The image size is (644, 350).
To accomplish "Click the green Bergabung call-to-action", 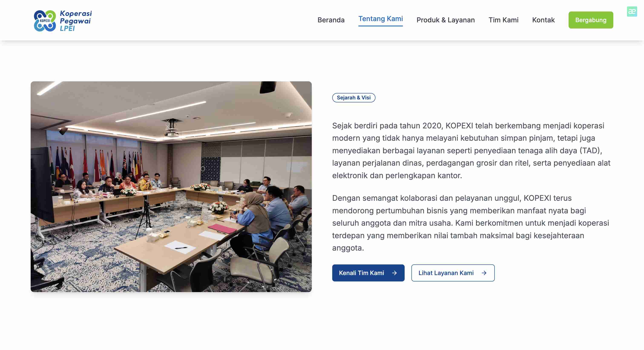I will (591, 20).
